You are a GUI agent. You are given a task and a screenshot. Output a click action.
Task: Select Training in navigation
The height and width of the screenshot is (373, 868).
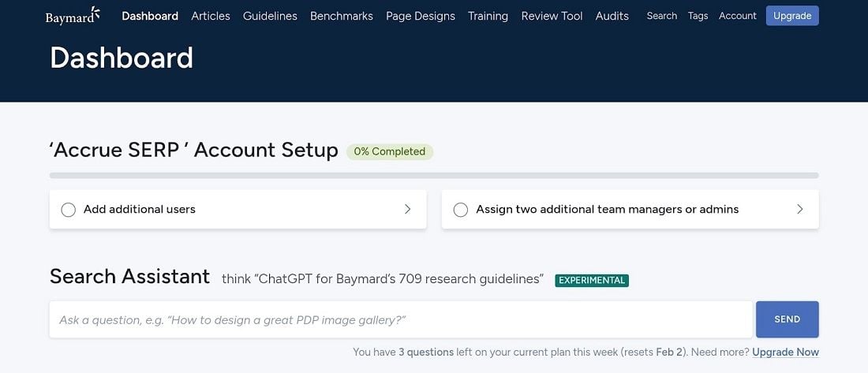click(488, 16)
